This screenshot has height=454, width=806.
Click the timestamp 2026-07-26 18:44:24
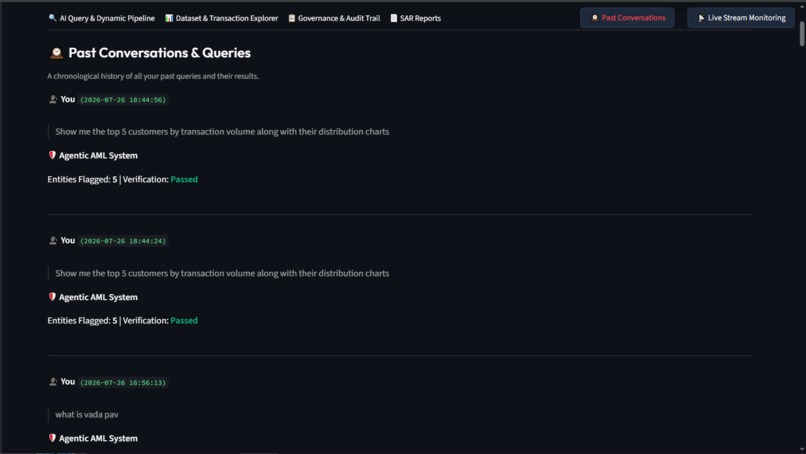pyautogui.click(x=123, y=241)
